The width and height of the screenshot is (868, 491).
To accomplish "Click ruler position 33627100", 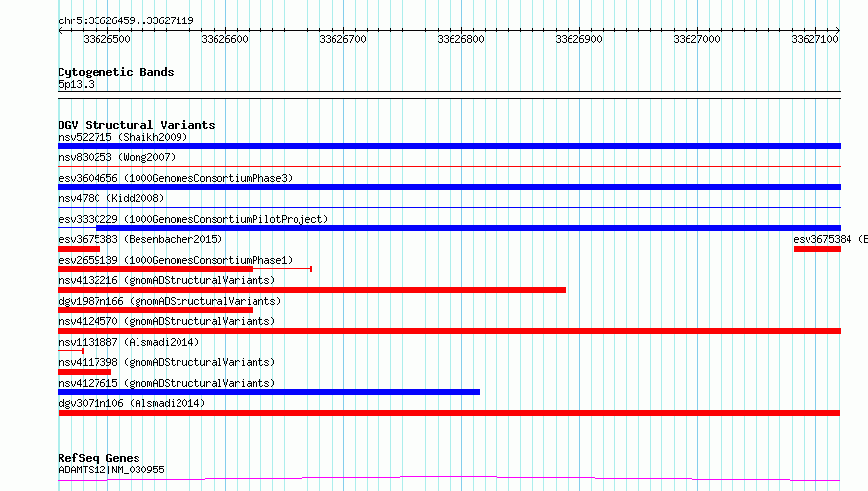I will click(x=814, y=39).
